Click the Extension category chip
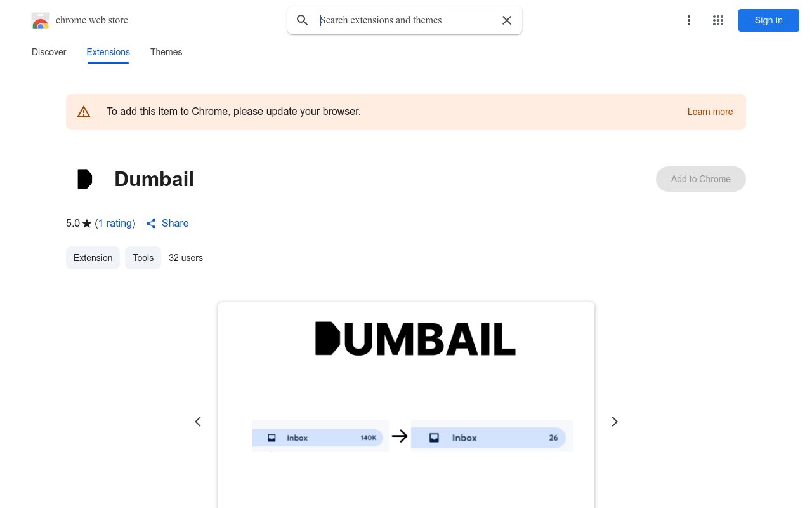 tap(93, 258)
